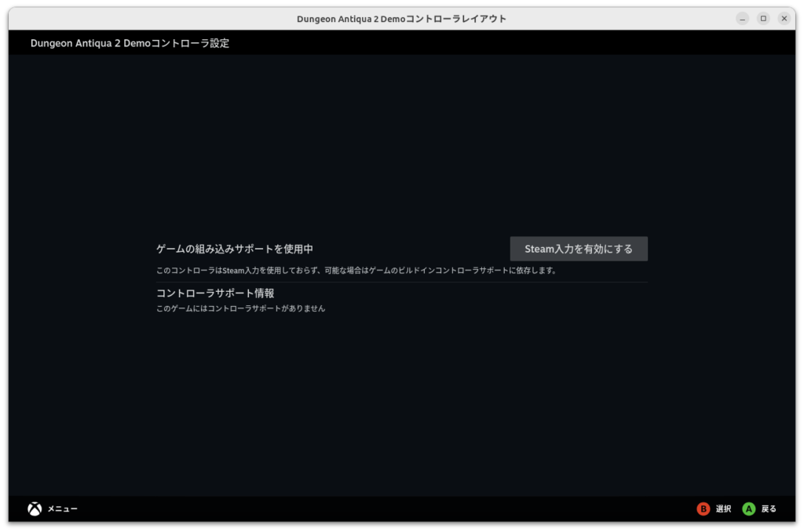Click the window title Dungeon Antiqua 2 Demoコントローラレイアウト
The image size is (804, 532).
(401, 18)
